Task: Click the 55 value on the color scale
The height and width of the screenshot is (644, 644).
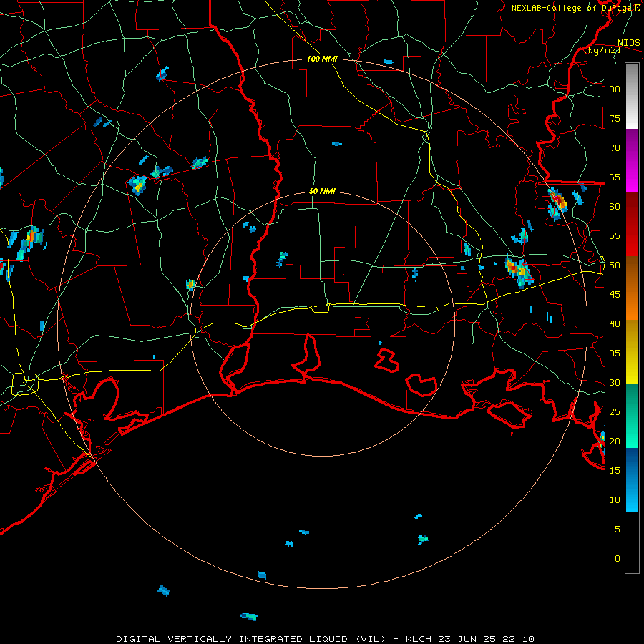Action: 615,235
